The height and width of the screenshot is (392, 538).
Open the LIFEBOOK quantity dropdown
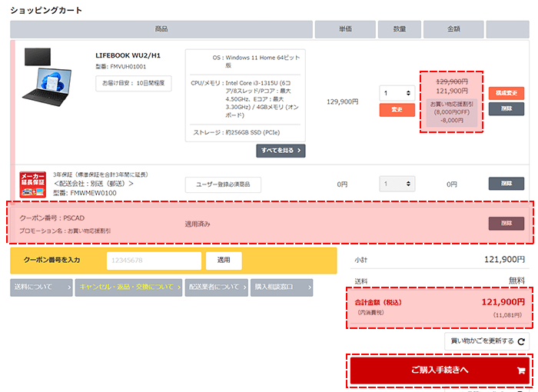click(397, 93)
